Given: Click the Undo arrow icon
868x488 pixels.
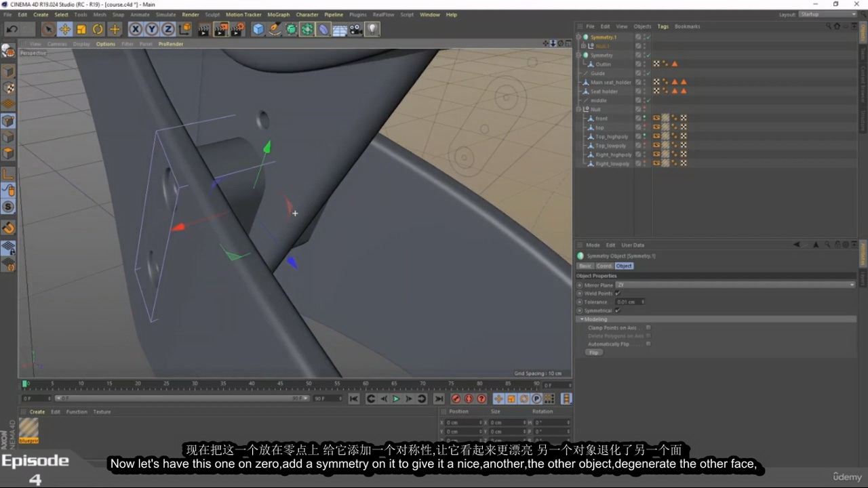Looking at the screenshot, I should pyautogui.click(x=12, y=29).
